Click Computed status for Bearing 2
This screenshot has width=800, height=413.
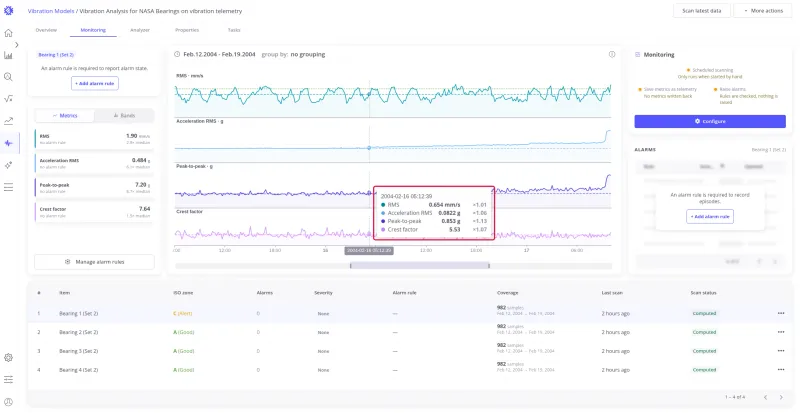704,332
